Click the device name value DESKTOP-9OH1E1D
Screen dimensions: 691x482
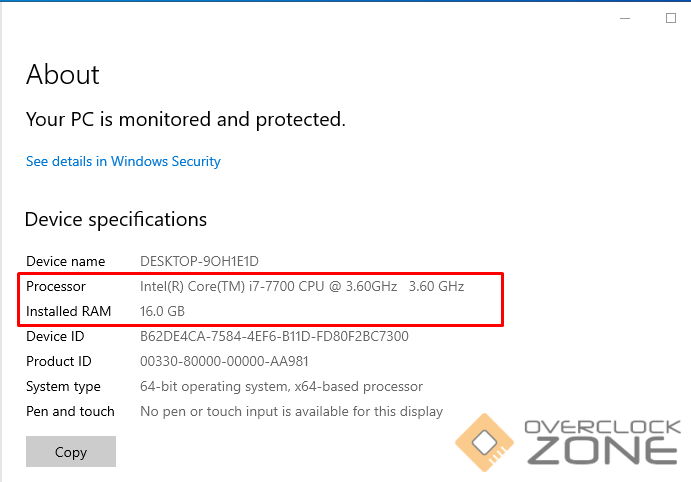199,261
